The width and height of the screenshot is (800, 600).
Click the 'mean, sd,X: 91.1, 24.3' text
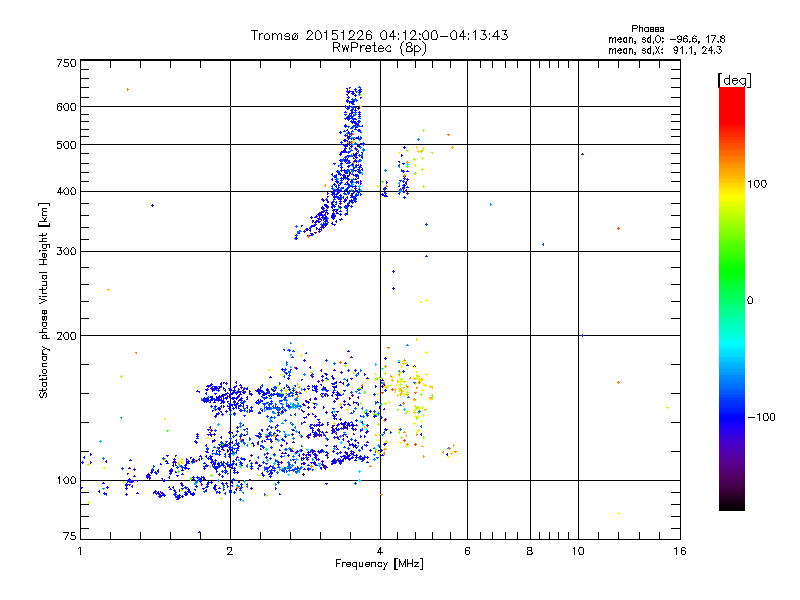(665, 50)
